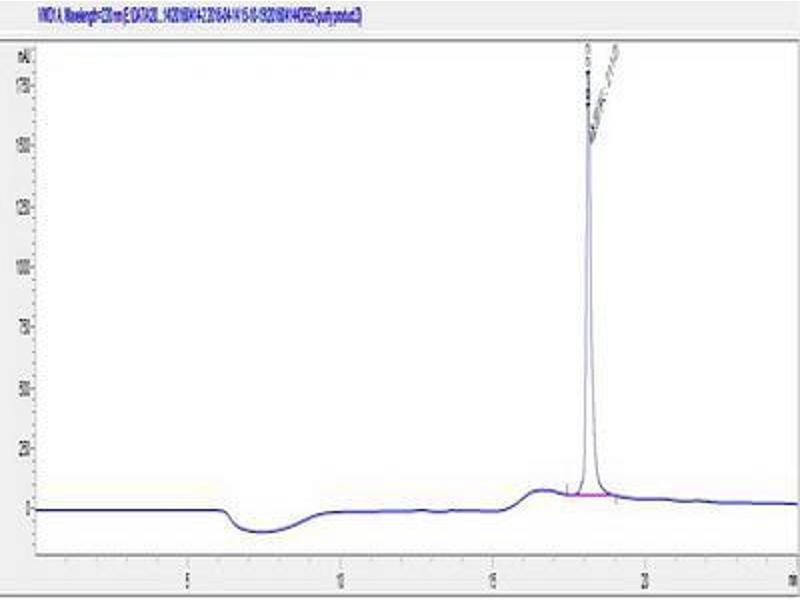Click the negative dip in the trace near 7 min

[x=260, y=531]
